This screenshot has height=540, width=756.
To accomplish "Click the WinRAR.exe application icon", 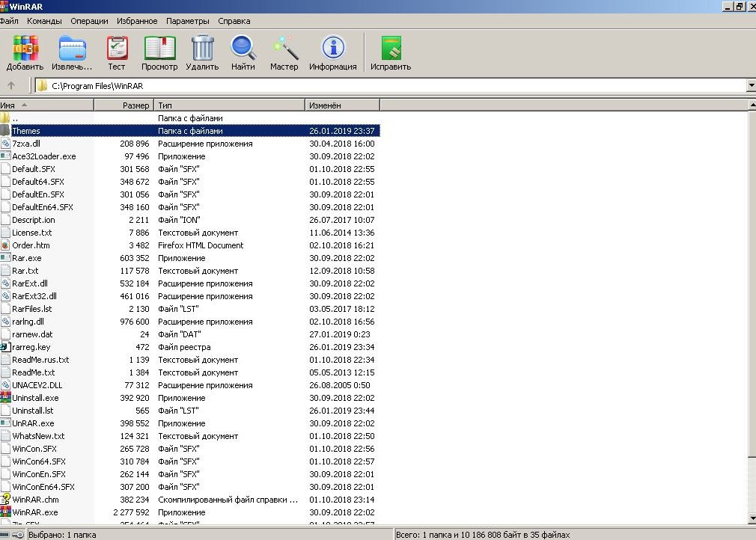I will click(4, 512).
